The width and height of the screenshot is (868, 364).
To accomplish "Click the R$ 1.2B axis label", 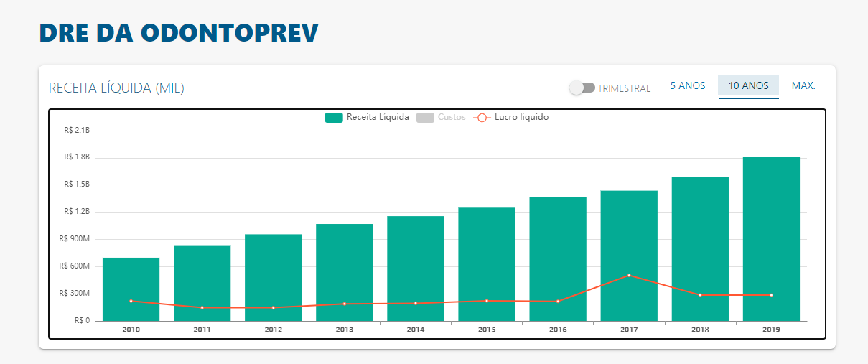I will tap(77, 212).
